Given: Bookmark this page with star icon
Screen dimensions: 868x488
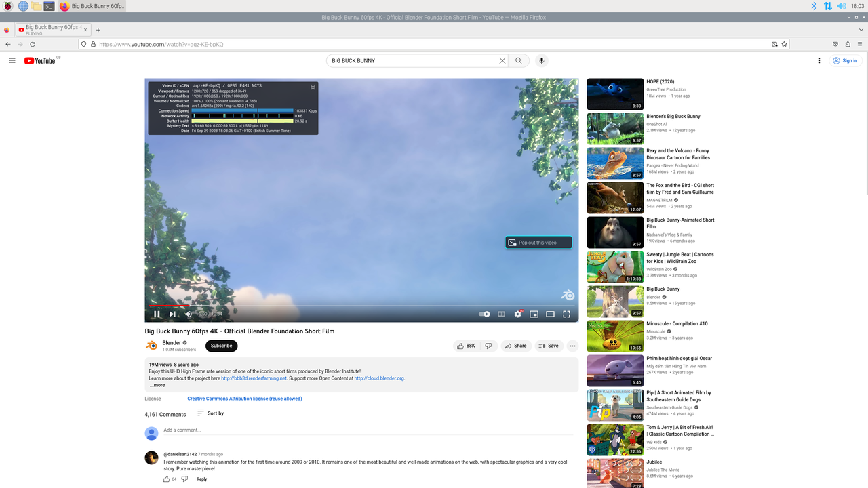Looking at the screenshot, I should pyautogui.click(x=785, y=44).
